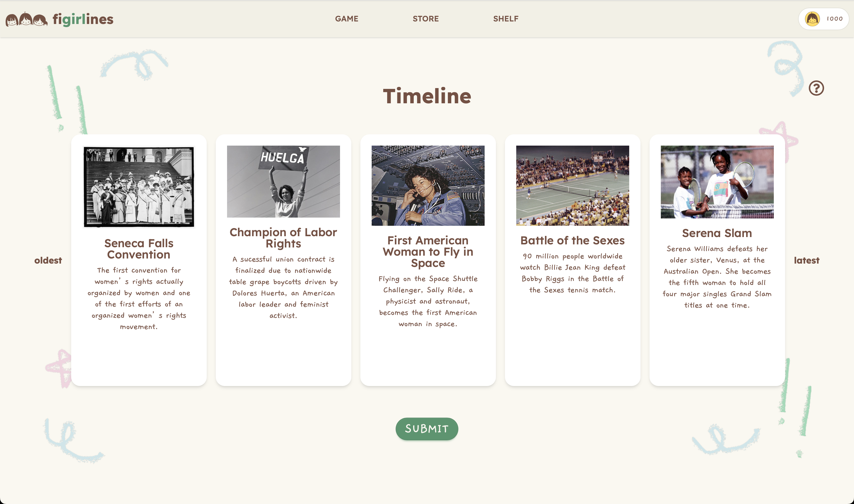Open the GAME menu item

[346, 19]
